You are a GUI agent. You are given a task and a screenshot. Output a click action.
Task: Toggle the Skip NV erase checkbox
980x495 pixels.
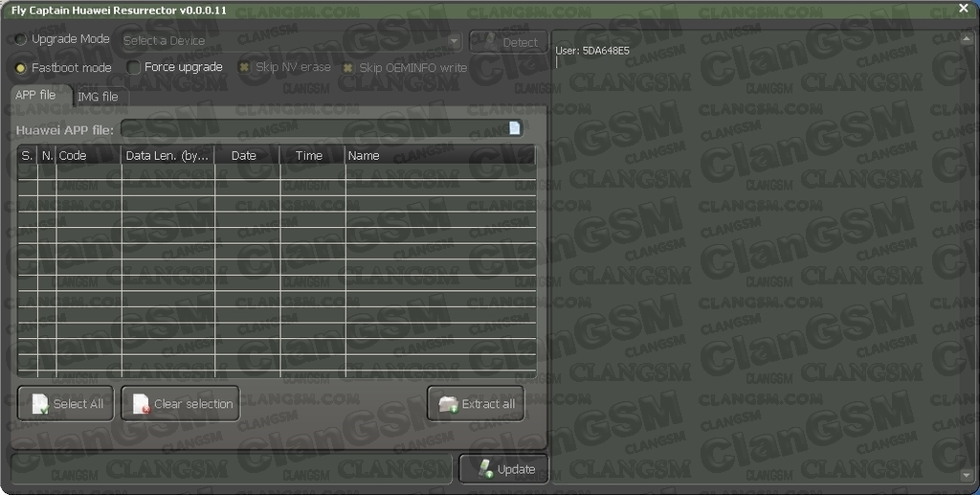pyautogui.click(x=244, y=67)
